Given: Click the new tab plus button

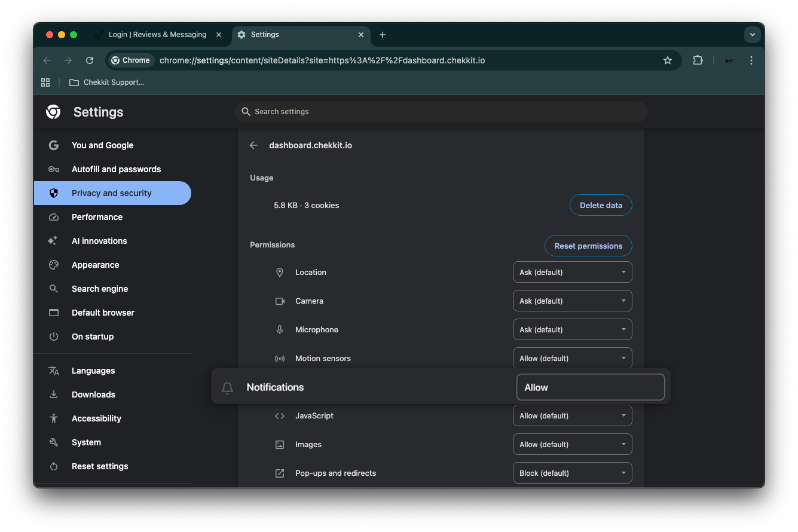Looking at the screenshot, I should (x=383, y=35).
